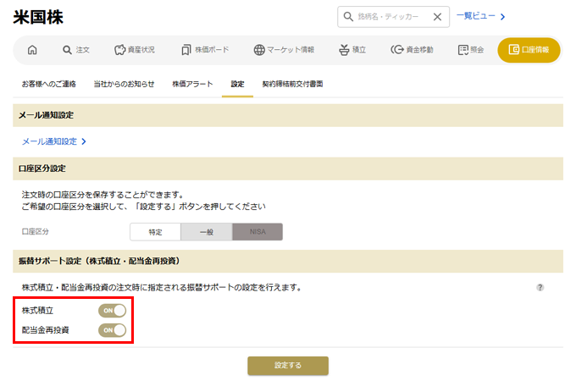Switch to 契約締結前交付書面 tab
The image size is (576, 392).
292,84
